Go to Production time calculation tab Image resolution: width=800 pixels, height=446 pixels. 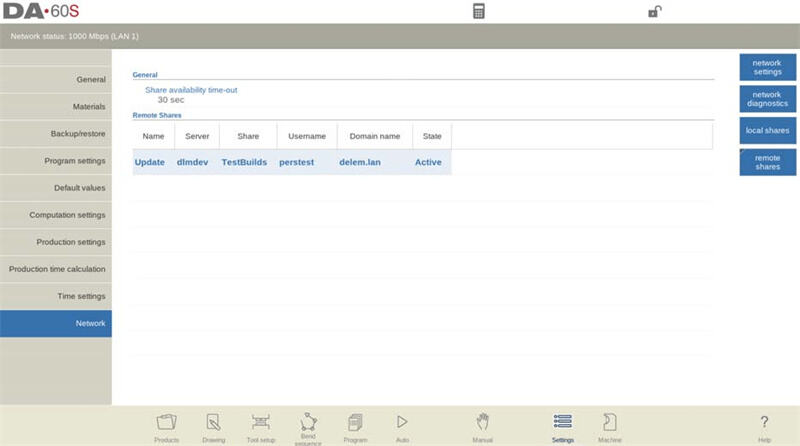tap(56, 269)
